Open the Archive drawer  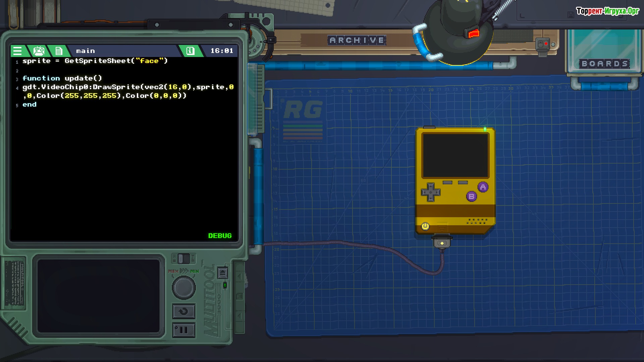click(x=357, y=41)
